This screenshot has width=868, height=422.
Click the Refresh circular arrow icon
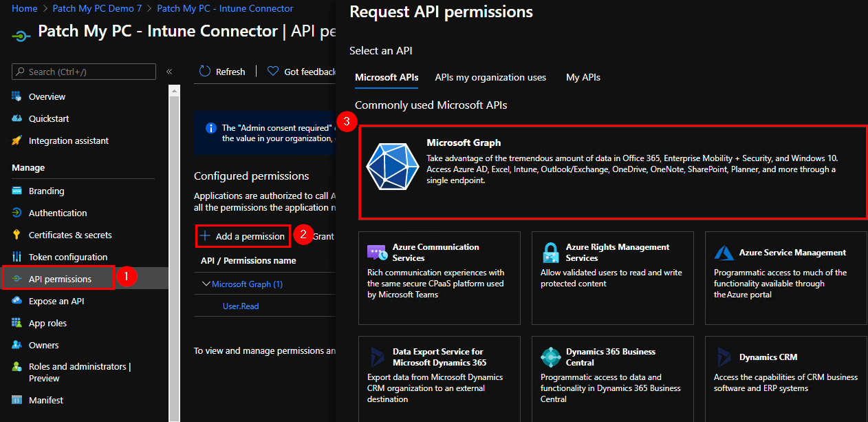click(x=205, y=71)
